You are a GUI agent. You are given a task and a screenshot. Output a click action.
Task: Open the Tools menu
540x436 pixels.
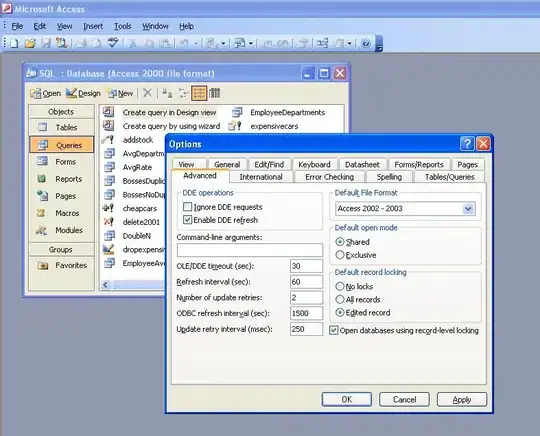[123, 26]
